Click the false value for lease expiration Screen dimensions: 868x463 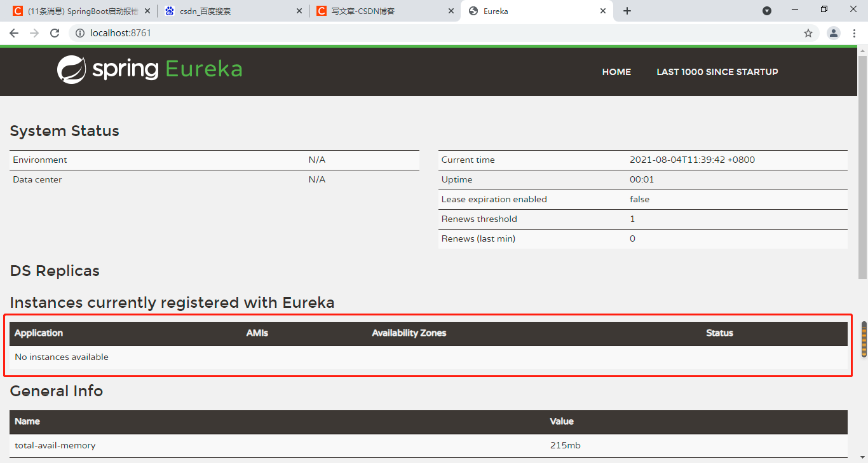[640, 199]
